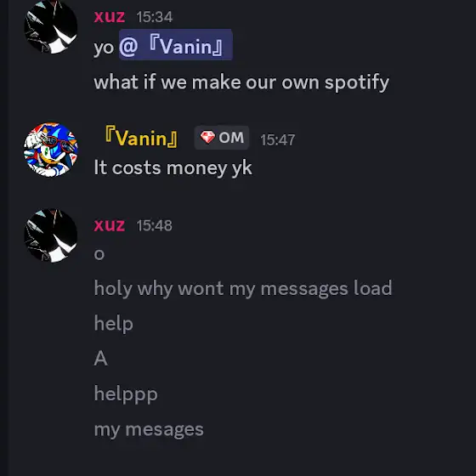Click xuz's avatar on the 15:34 message
This screenshot has width=476, height=476.
pyautogui.click(x=51, y=26)
